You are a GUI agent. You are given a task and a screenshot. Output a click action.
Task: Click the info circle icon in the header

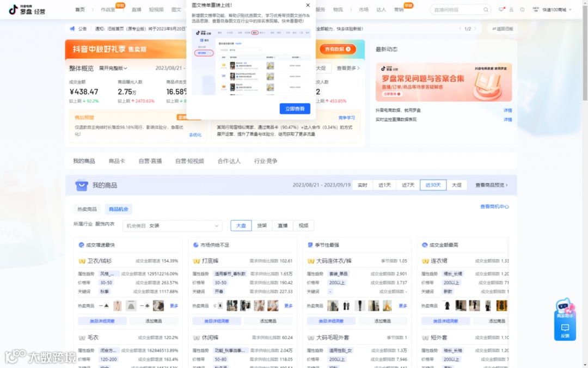[522, 10]
